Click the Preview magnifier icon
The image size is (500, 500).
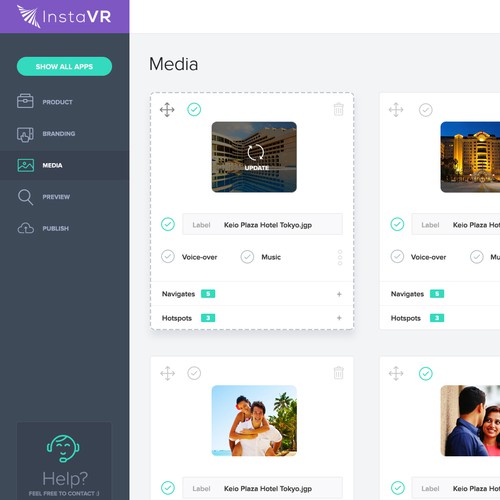coord(25,197)
